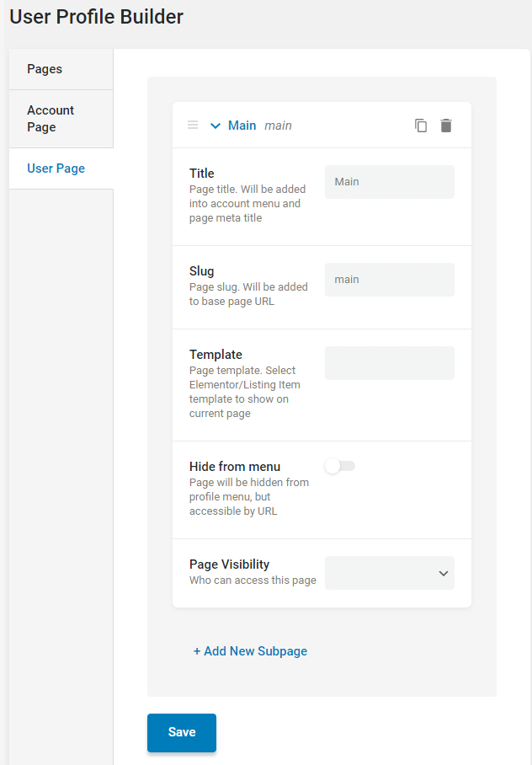This screenshot has width=532, height=765.
Task: Click the italic 'main' slug in the header
Action: pyautogui.click(x=278, y=126)
